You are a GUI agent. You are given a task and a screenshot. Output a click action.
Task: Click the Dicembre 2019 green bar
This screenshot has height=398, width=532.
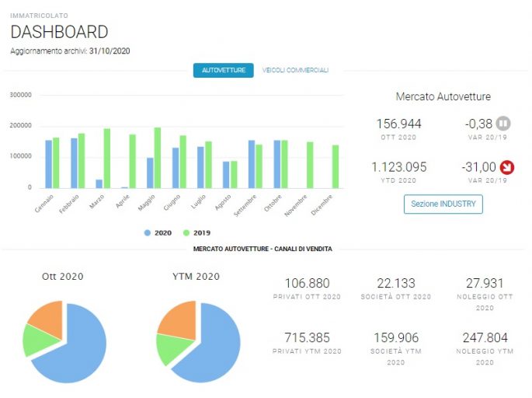coord(336,166)
